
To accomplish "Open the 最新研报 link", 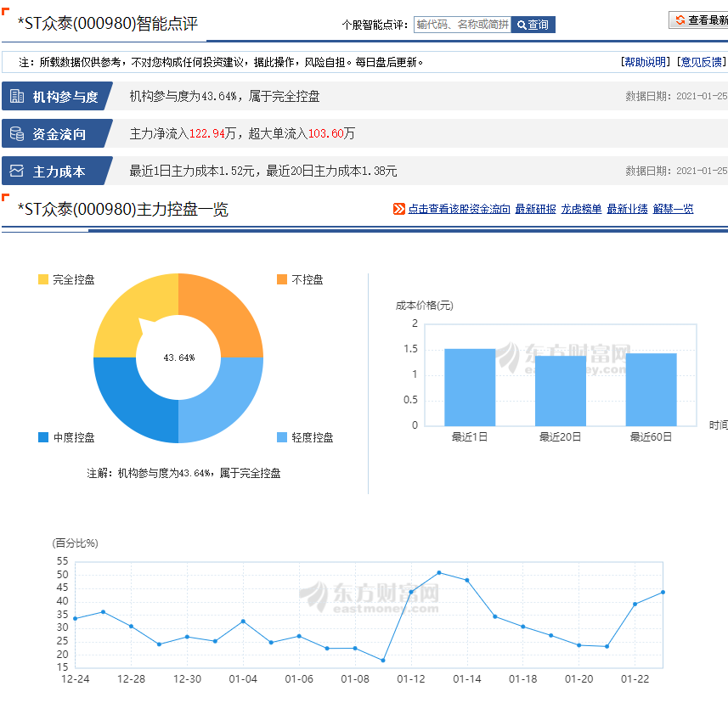I will pos(535,209).
